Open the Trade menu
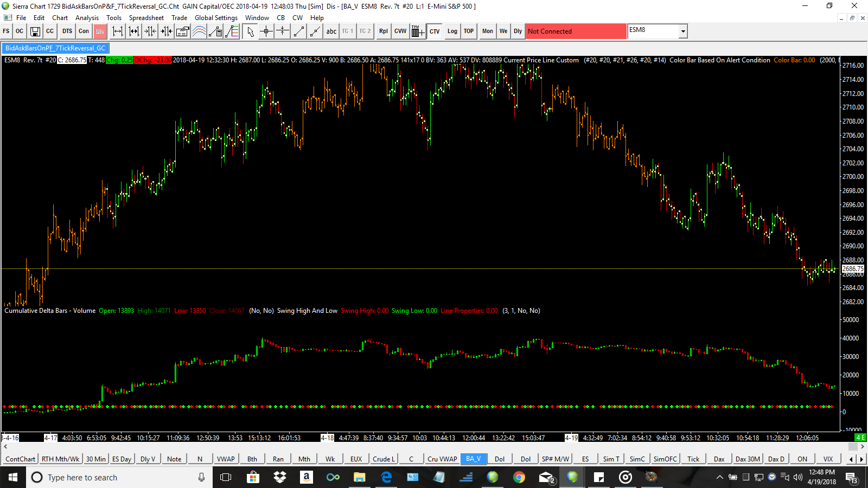 [x=180, y=18]
